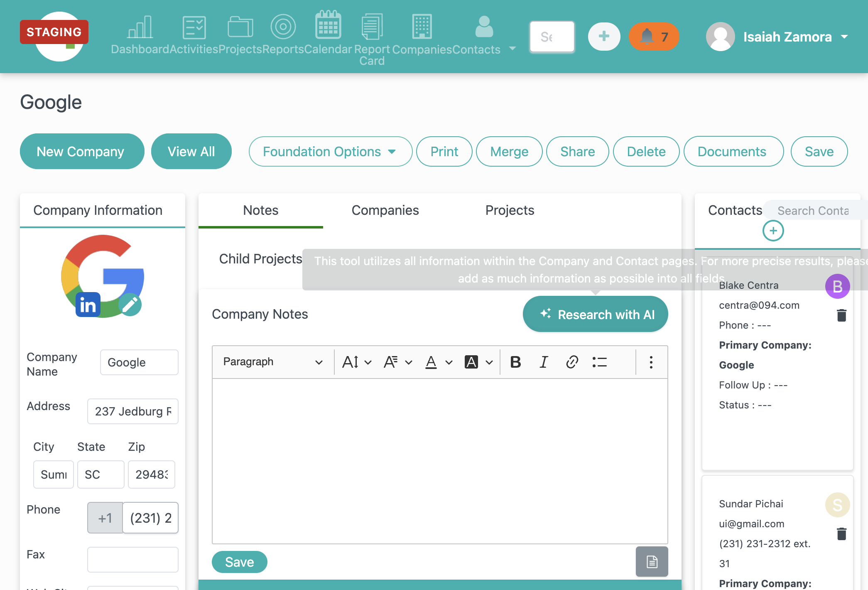Show more editor options three dots

click(651, 362)
